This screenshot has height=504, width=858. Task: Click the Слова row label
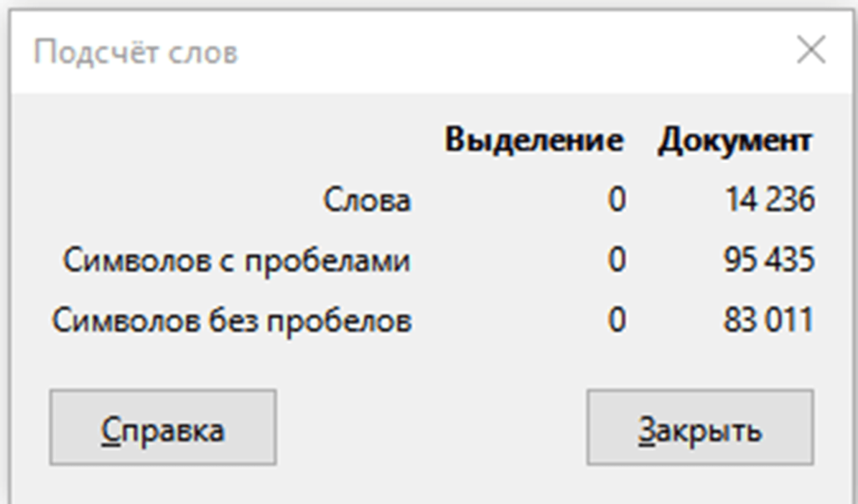tap(367, 200)
